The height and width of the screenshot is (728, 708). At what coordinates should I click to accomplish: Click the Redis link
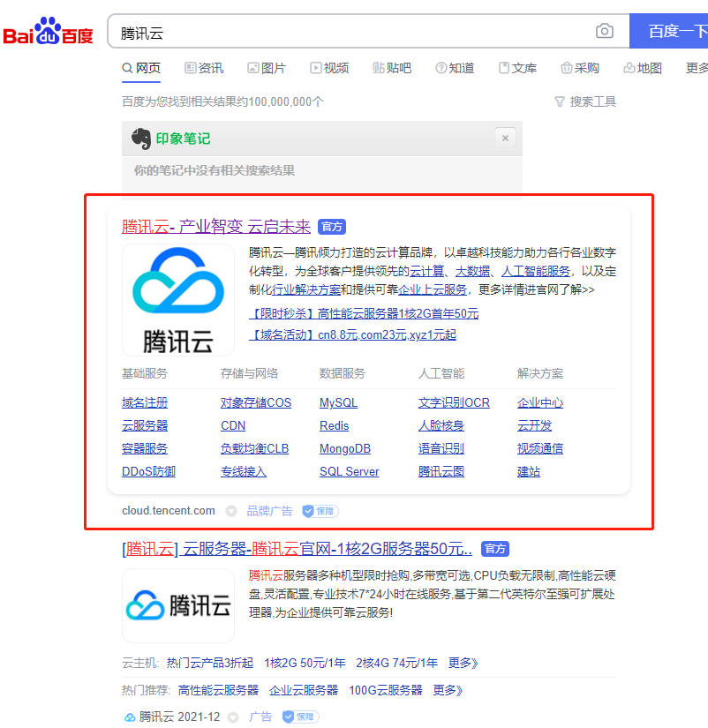coord(334,425)
